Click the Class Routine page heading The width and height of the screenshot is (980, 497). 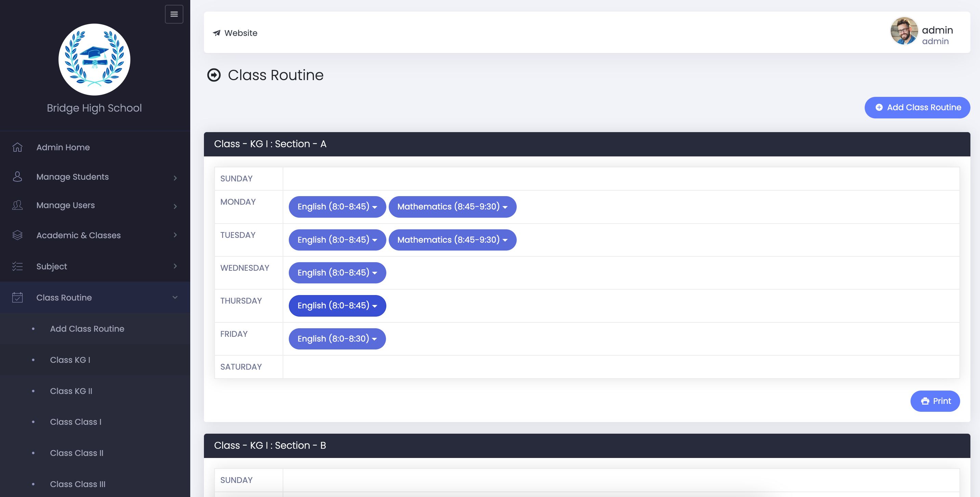(275, 75)
